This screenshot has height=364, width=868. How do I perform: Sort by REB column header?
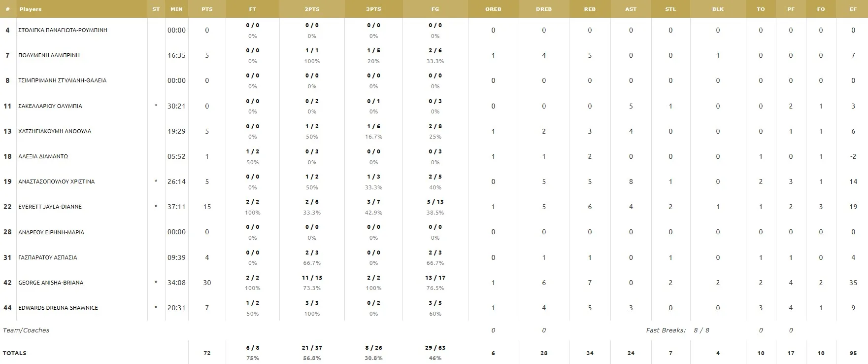click(x=590, y=9)
